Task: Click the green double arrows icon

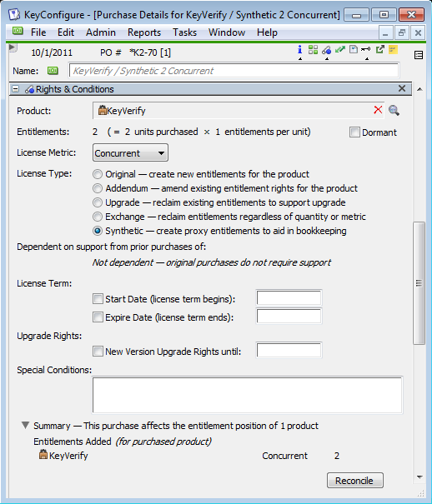Action: click(340, 49)
